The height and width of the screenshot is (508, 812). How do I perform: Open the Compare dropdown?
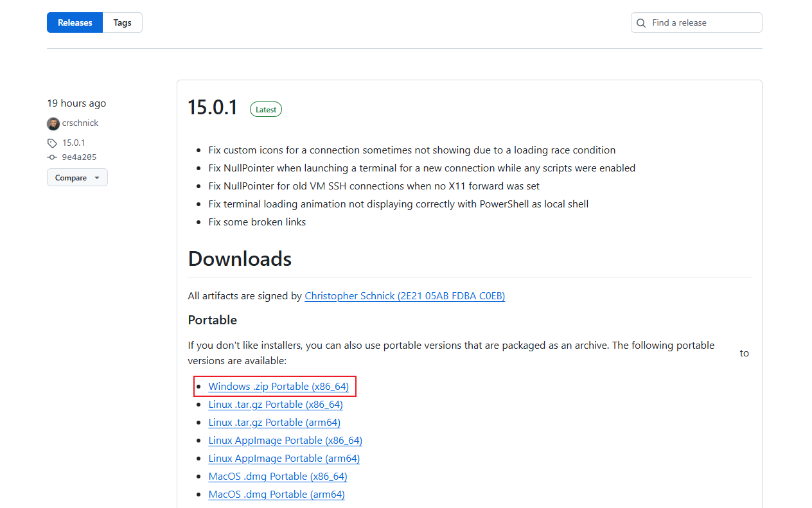77,178
